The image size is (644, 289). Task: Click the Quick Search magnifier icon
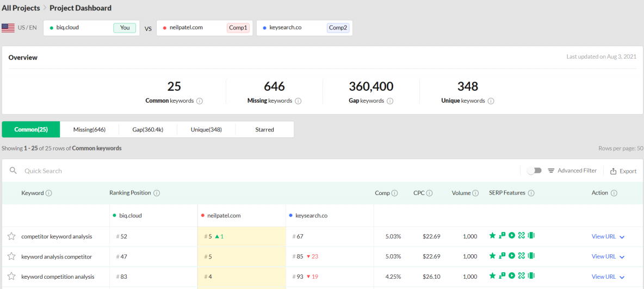pyautogui.click(x=13, y=171)
